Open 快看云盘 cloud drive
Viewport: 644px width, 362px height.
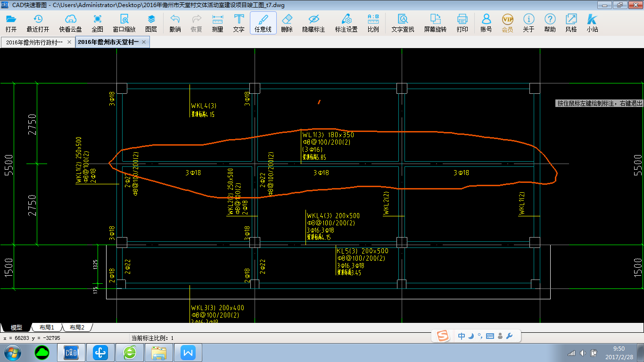pos(71,23)
